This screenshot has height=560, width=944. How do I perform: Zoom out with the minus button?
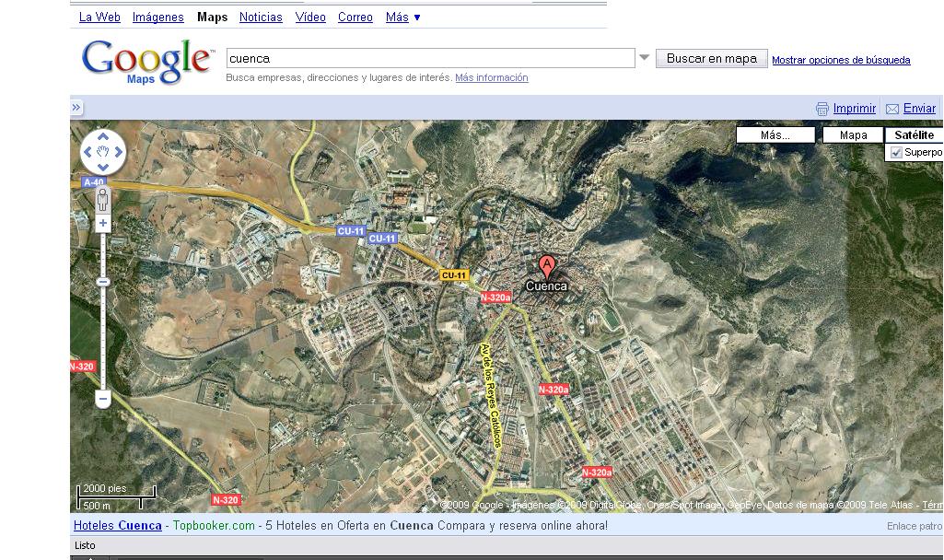(x=103, y=399)
